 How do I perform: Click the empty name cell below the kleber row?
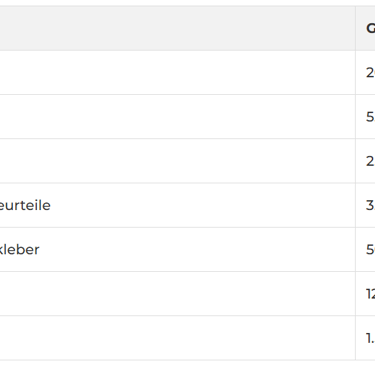(178, 294)
